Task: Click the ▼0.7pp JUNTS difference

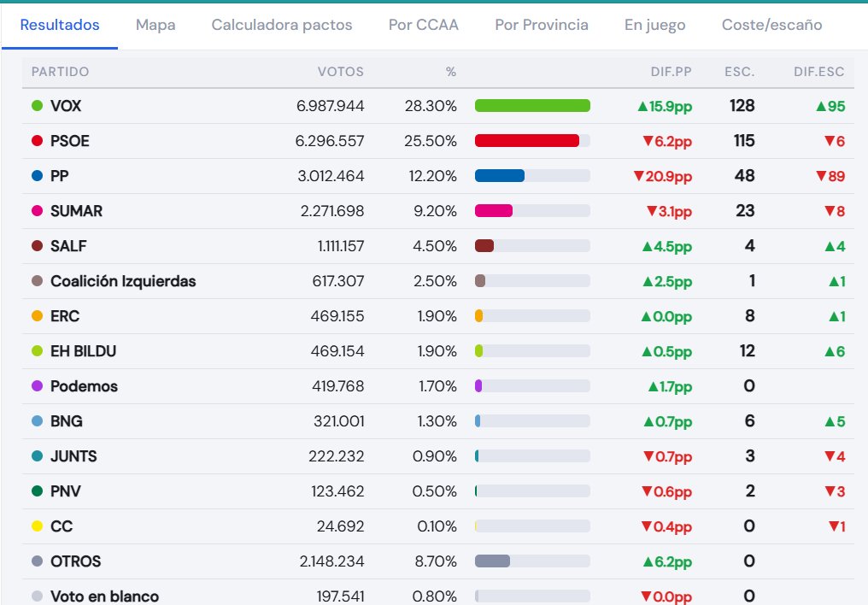Action: pos(667,456)
